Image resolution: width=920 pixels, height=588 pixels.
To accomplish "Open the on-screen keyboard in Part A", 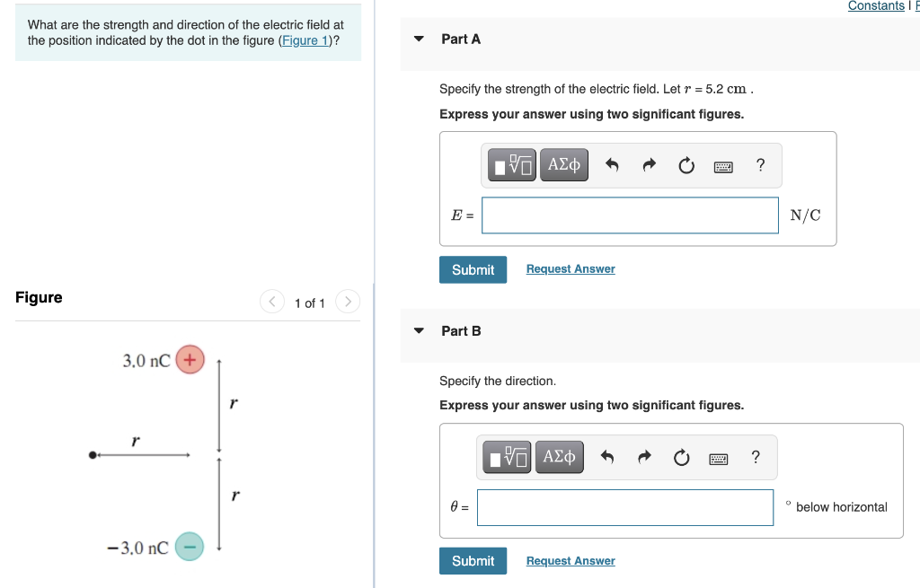I will click(723, 165).
